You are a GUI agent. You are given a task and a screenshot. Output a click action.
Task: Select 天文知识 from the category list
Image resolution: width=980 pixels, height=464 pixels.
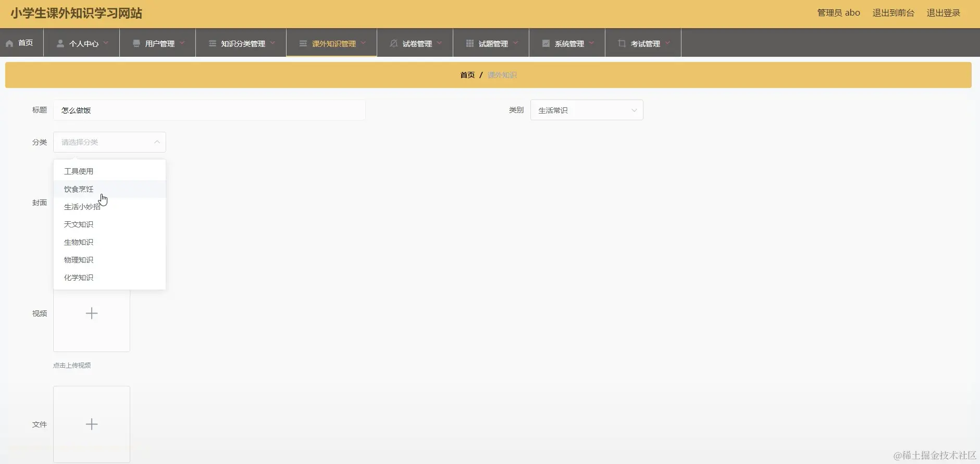coord(109,224)
